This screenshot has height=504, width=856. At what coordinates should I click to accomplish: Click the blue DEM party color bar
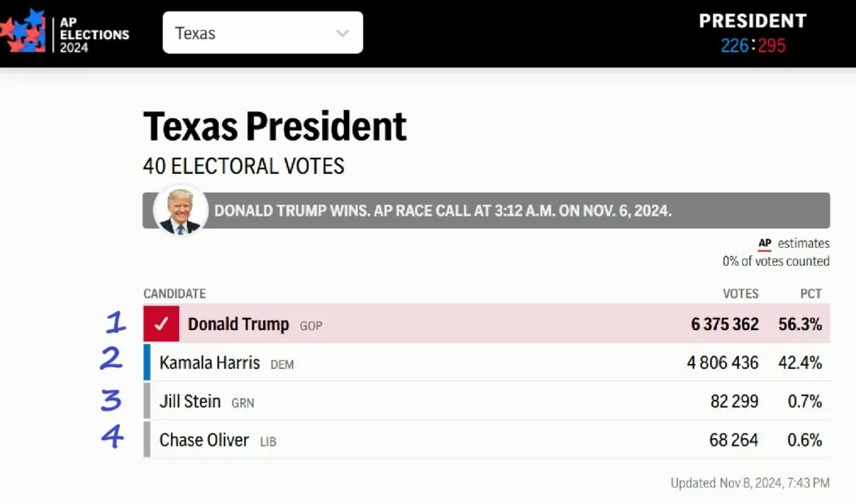(146, 363)
